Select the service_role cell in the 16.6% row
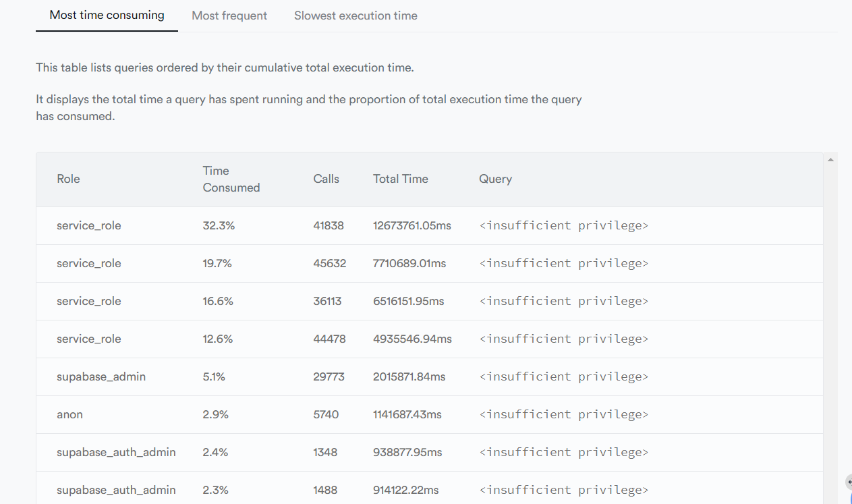This screenshot has width=852, height=504. pyautogui.click(x=89, y=301)
